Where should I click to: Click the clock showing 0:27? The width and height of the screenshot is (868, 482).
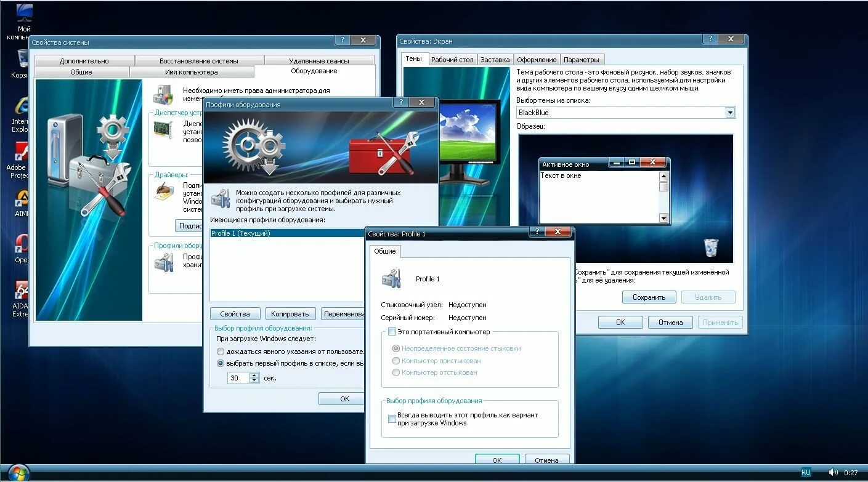(851, 473)
